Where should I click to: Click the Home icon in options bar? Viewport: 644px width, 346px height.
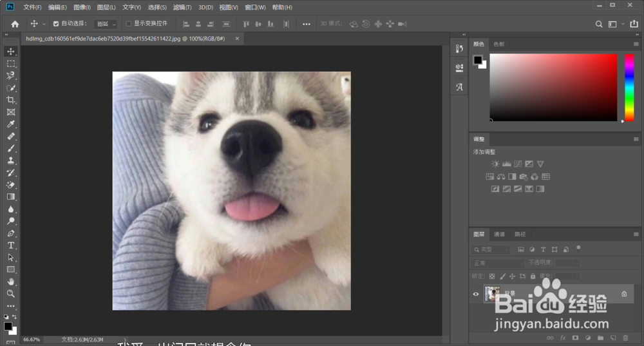(x=15, y=24)
